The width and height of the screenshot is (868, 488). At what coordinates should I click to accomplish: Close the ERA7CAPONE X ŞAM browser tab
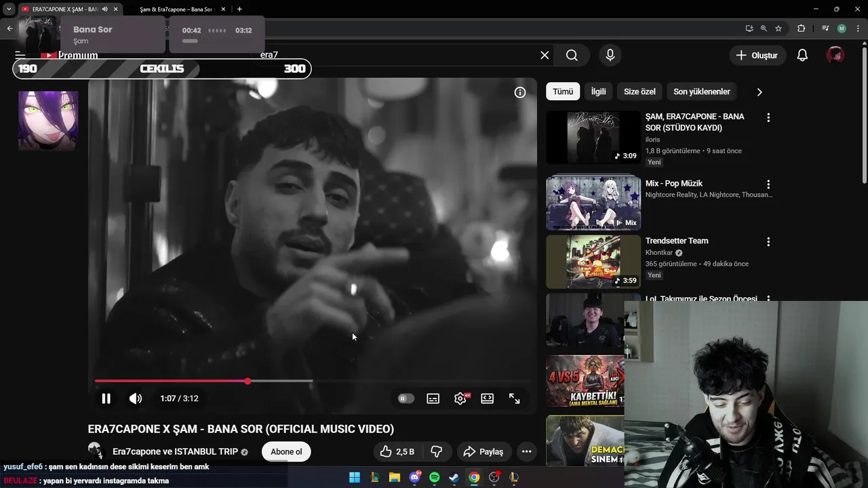[116, 9]
